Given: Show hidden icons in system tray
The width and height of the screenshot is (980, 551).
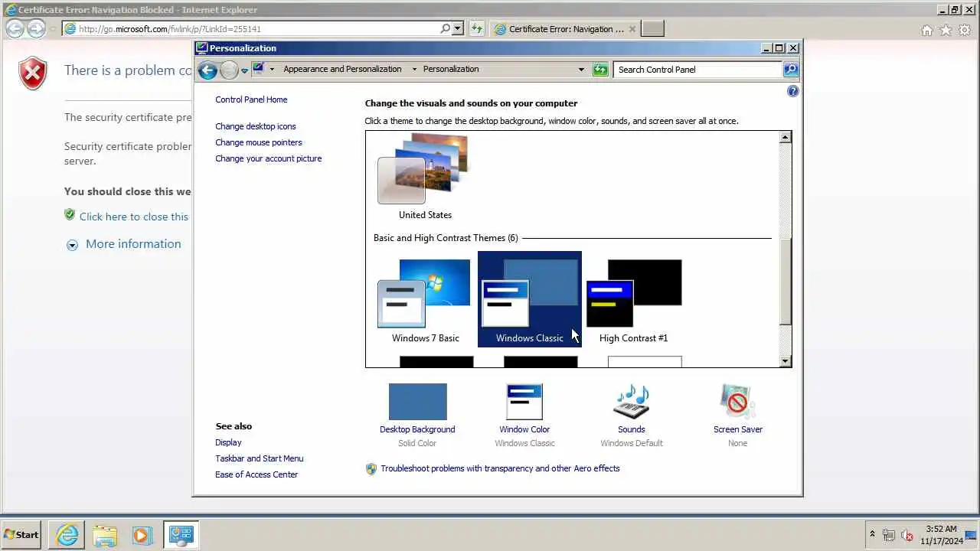Looking at the screenshot, I should pos(872,535).
